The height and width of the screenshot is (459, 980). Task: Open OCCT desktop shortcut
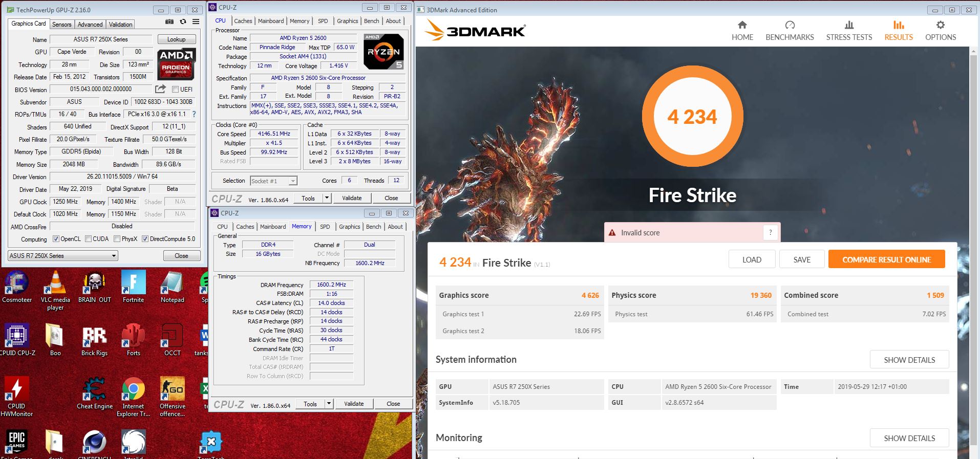coord(172,340)
